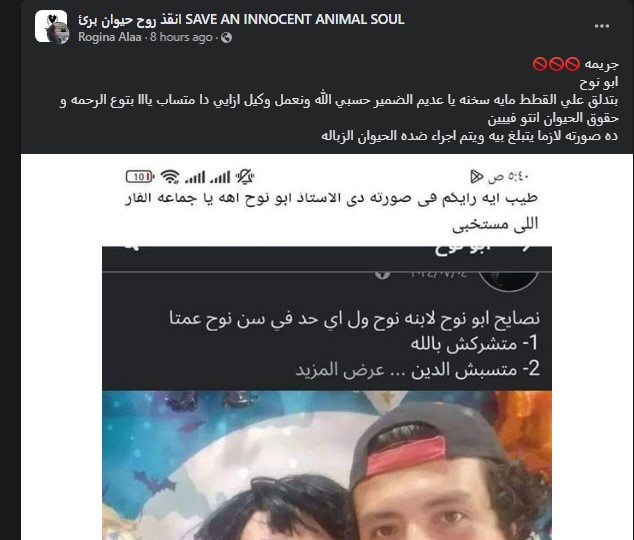Open the group's profile picture
Viewport: 634px width, 540px height.
point(51,26)
